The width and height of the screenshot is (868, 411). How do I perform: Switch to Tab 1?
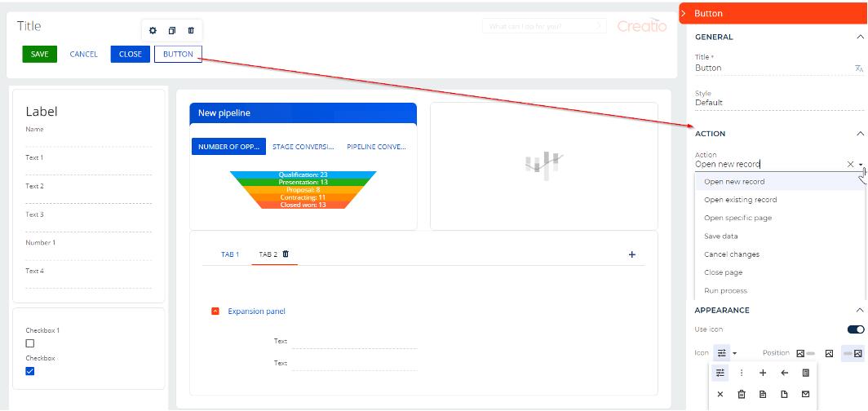point(230,254)
